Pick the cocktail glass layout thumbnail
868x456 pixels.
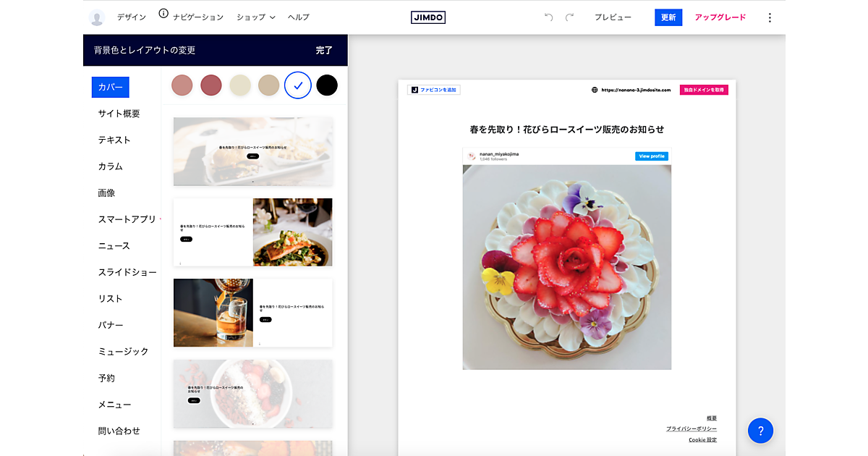click(252, 313)
